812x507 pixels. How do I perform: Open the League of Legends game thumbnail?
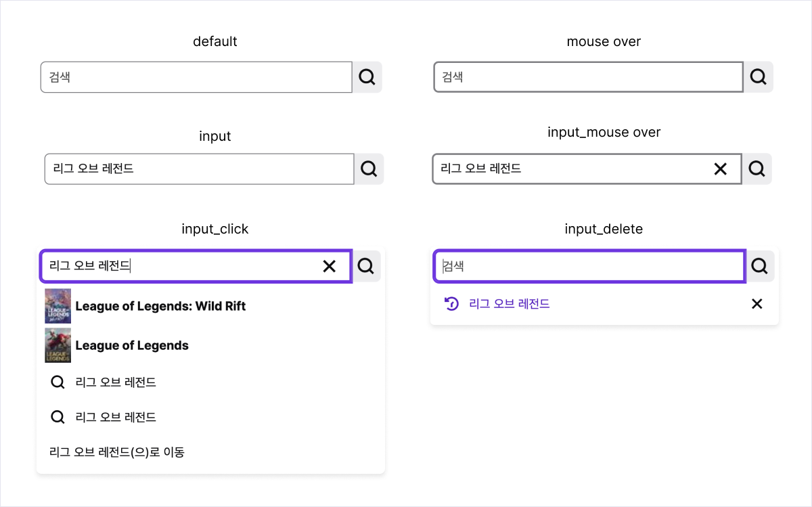tap(58, 345)
